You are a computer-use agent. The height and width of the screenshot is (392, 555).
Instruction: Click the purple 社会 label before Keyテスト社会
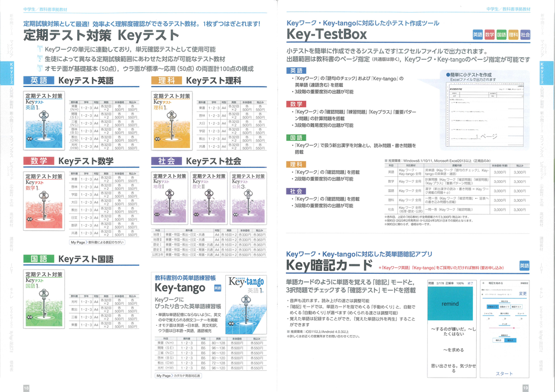coord(167,161)
